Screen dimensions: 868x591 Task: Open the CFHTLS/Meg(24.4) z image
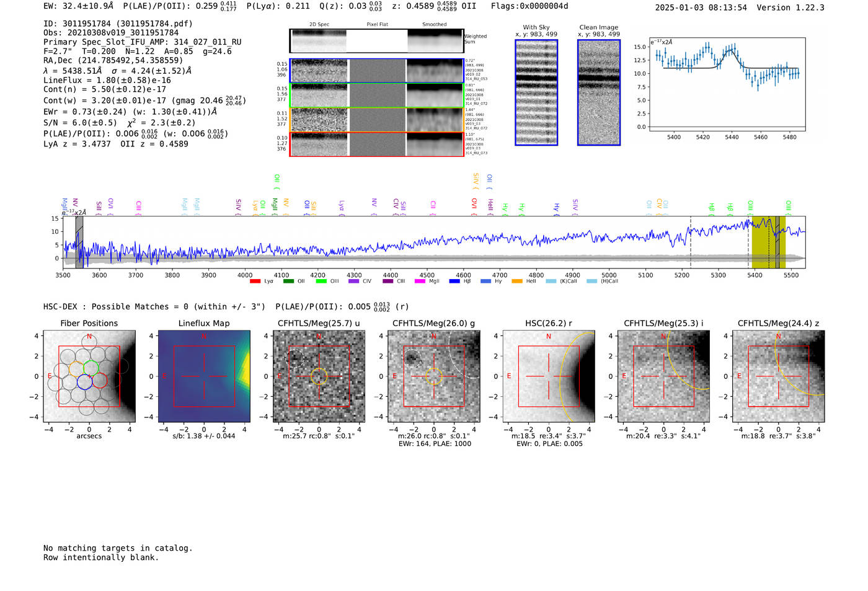coord(778,376)
